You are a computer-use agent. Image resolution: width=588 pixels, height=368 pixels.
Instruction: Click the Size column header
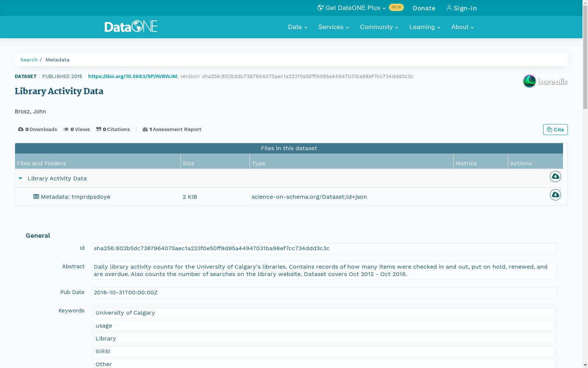pyautogui.click(x=215, y=162)
